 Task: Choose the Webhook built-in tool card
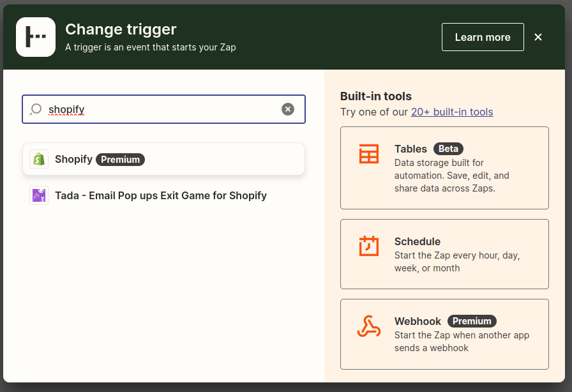[x=444, y=335]
